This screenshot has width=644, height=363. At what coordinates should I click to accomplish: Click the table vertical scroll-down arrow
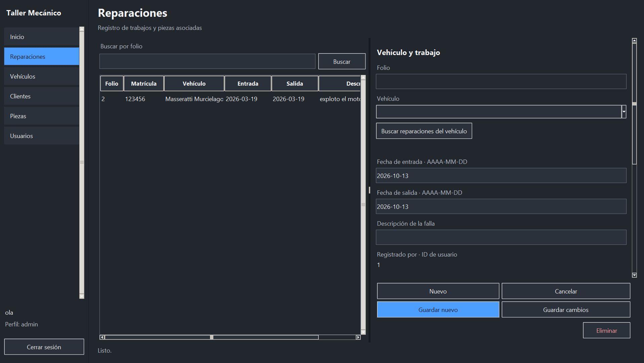(363, 332)
